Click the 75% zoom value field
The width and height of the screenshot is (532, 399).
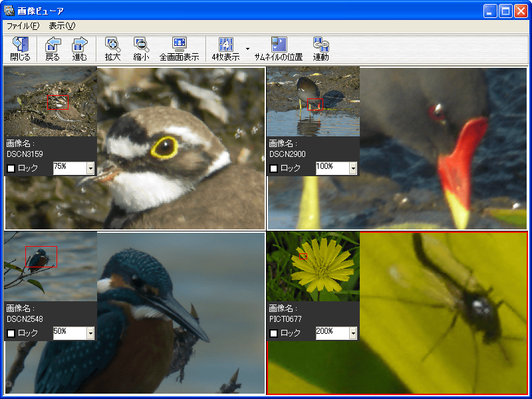coord(70,168)
